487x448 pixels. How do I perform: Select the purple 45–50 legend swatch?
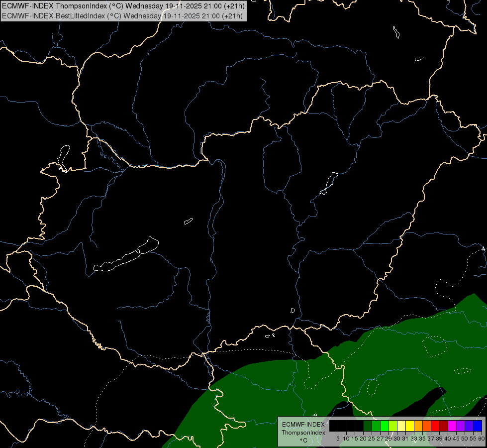click(x=461, y=426)
